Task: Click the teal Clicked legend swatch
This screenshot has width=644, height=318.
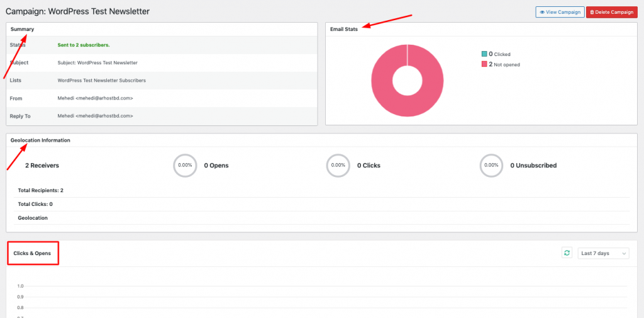Action: (484, 54)
